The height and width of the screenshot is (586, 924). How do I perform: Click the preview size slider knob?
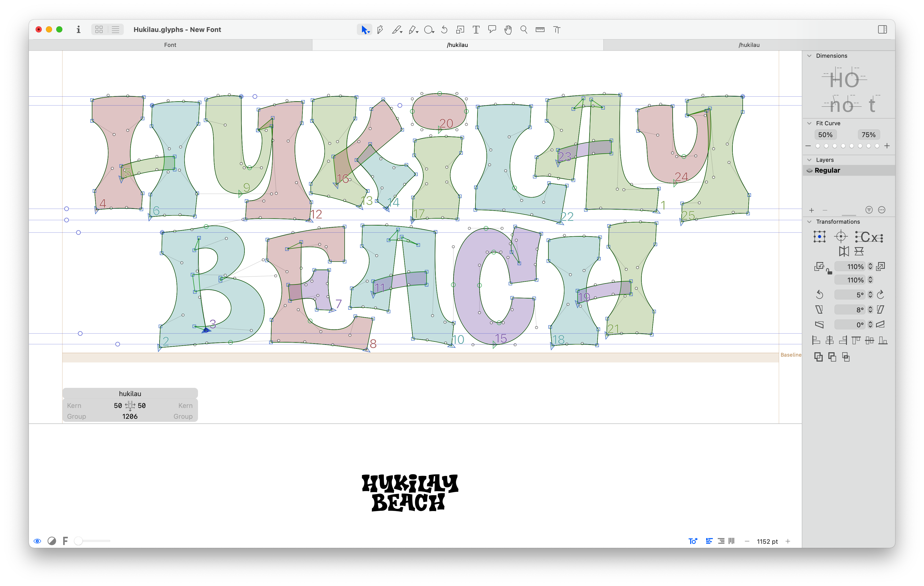[79, 541]
